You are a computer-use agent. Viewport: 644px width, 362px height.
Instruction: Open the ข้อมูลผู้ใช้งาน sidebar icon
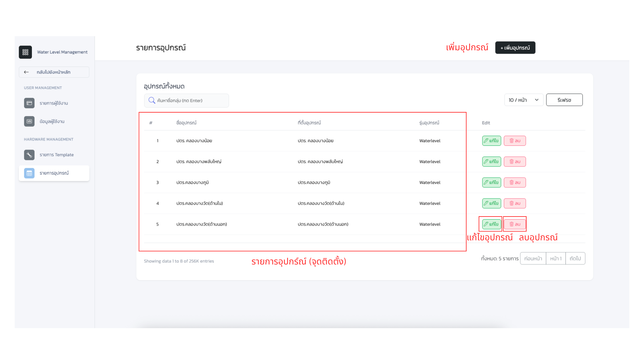[29, 121]
